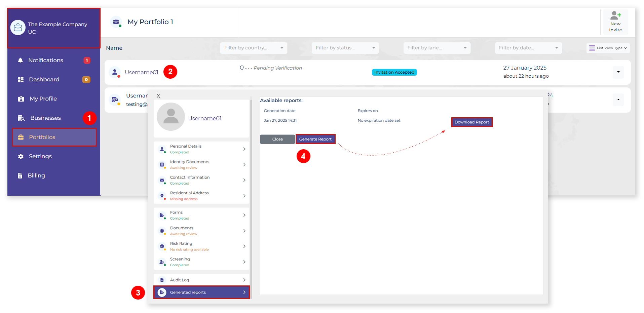Click the Portfolios briefcase icon

[x=20, y=137]
